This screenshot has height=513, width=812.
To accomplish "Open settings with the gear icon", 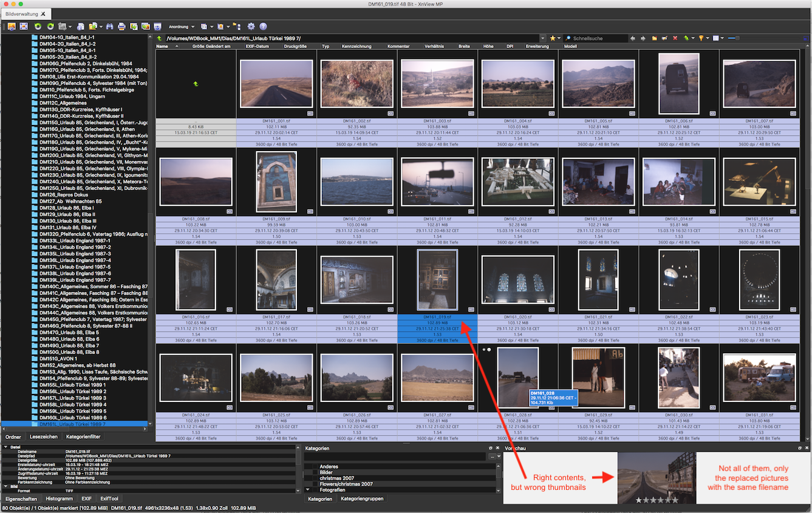I will [251, 27].
